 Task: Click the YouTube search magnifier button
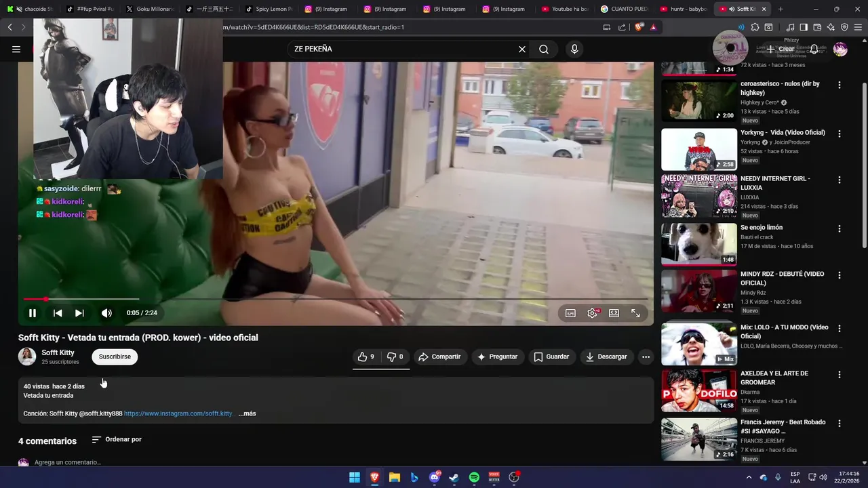tap(544, 49)
